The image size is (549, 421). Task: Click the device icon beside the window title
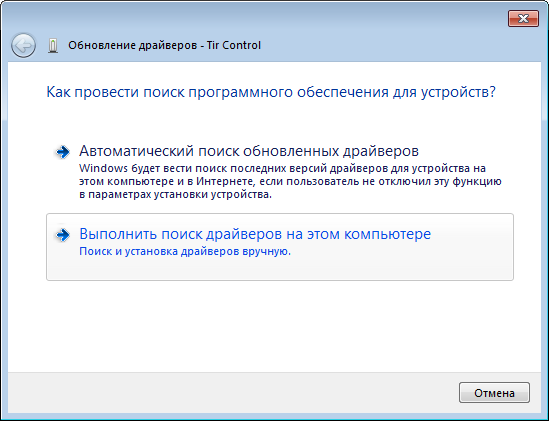53,46
